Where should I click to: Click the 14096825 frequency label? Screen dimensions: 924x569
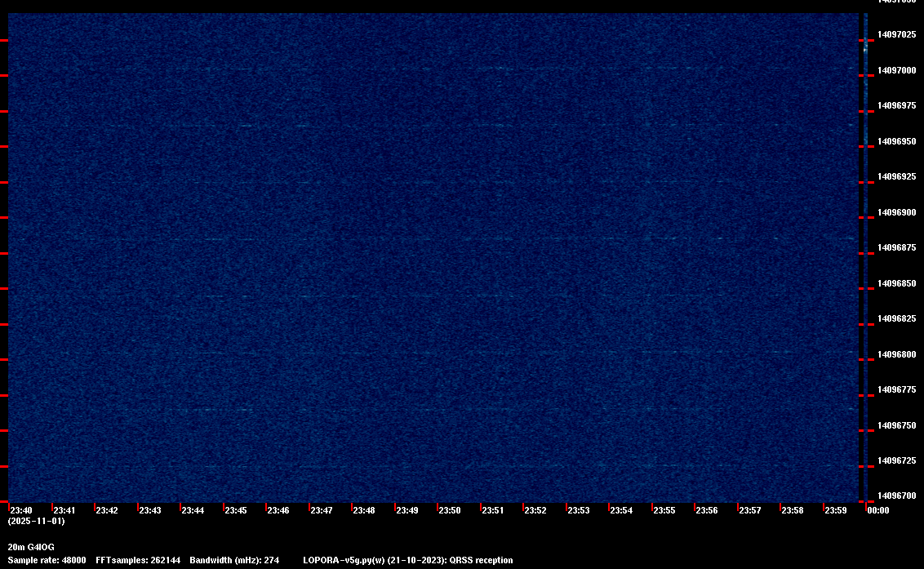pyautogui.click(x=897, y=319)
